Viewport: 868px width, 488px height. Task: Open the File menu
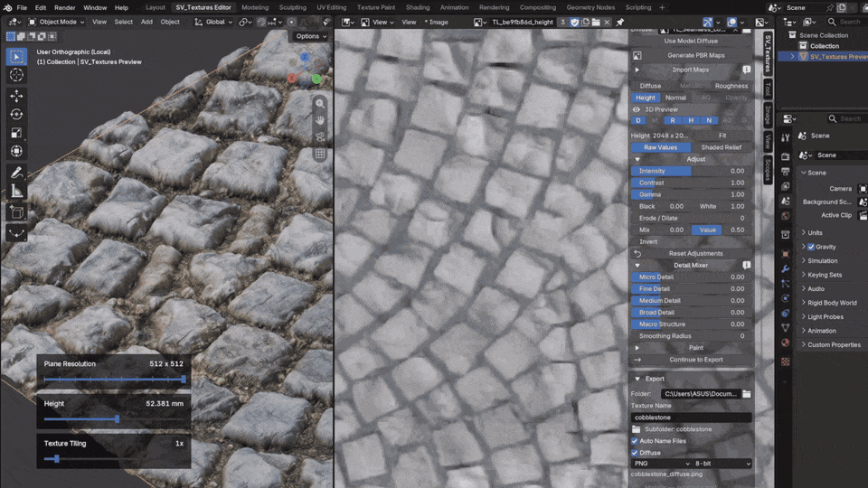pyautogui.click(x=22, y=8)
